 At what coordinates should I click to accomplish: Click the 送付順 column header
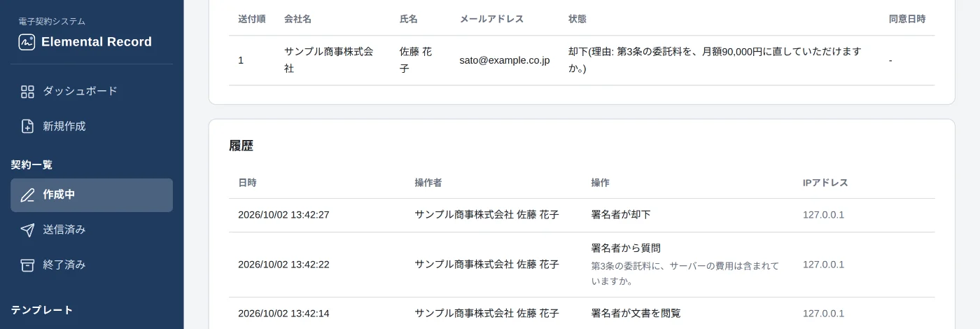click(251, 19)
